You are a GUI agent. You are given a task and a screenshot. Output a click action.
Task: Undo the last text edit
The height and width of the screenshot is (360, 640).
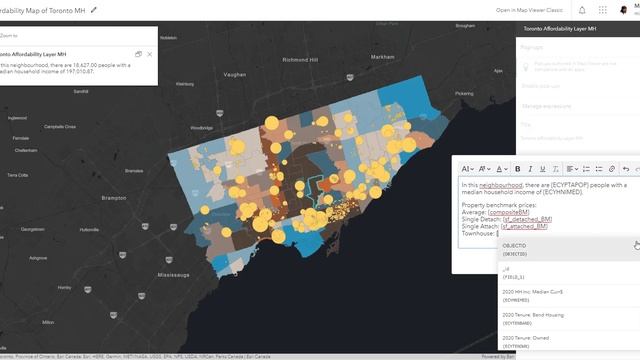coord(626,169)
